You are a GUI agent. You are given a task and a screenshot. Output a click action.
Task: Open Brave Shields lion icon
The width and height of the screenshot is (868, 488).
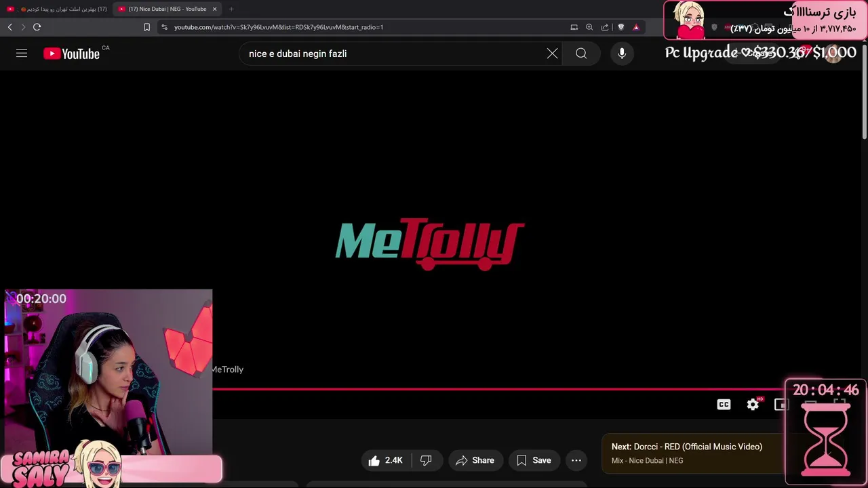[x=620, y=27]
